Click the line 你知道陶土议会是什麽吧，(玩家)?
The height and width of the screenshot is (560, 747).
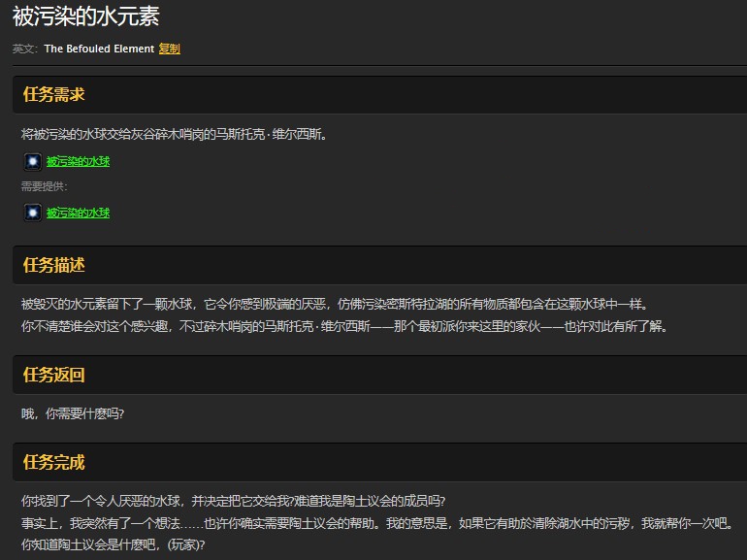click(113, 544)
